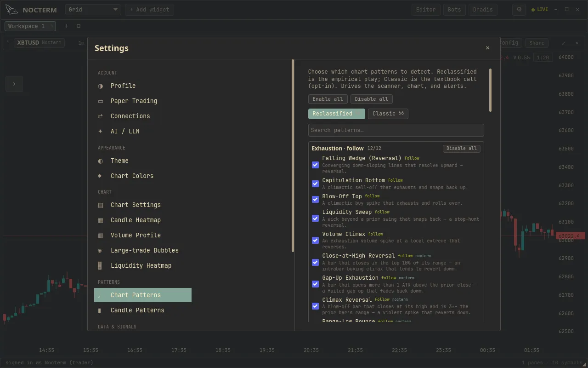Viewport: 588px width, 368px height.
Task: Click the 1m timeframe label on chart
Action: pos(81,43)
